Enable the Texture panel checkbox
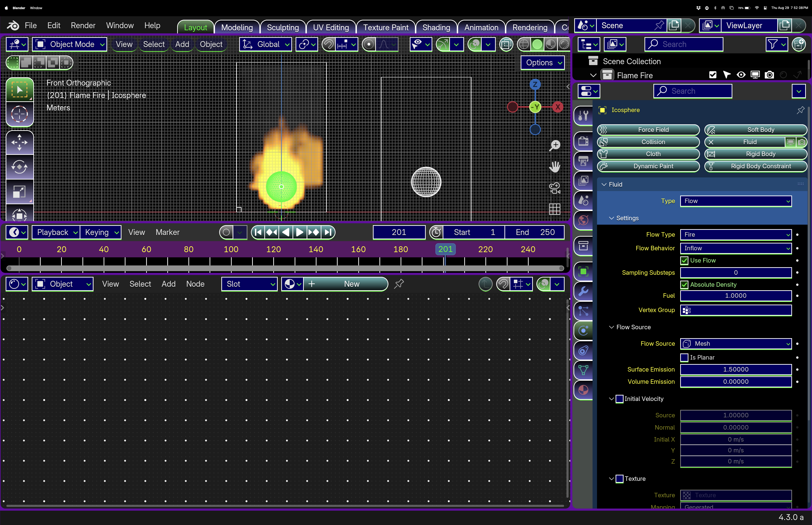 tap(620, 479)
